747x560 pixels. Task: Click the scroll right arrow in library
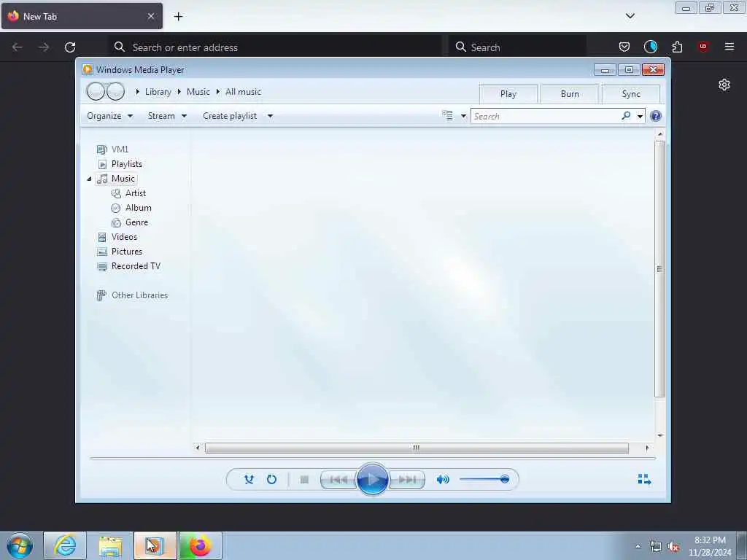(647, 448)
